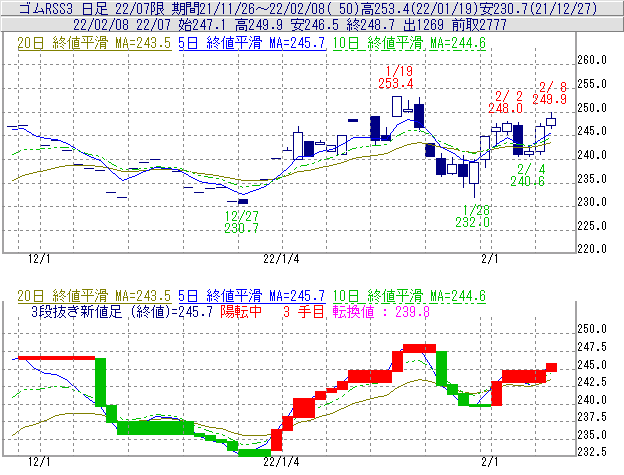Click the 2/1 date label under lower chart
Image resolution: width=624 pixels, height=475 pixels.
[489, 462]
